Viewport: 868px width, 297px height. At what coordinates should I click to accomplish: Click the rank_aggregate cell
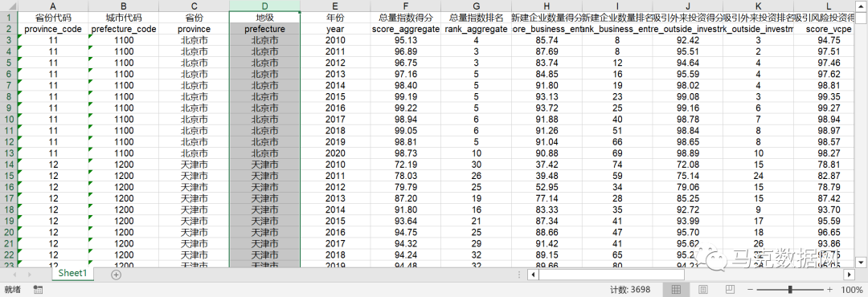[x=476, y=29]
